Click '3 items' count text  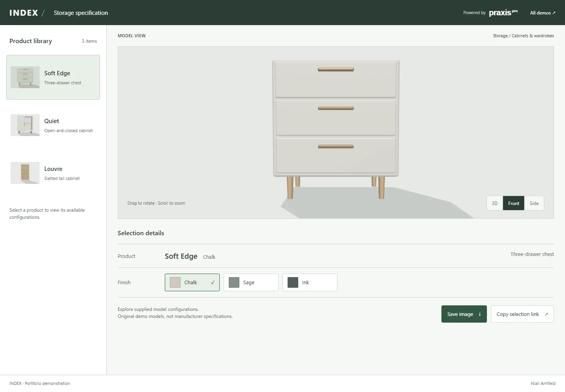click(89, 41)
